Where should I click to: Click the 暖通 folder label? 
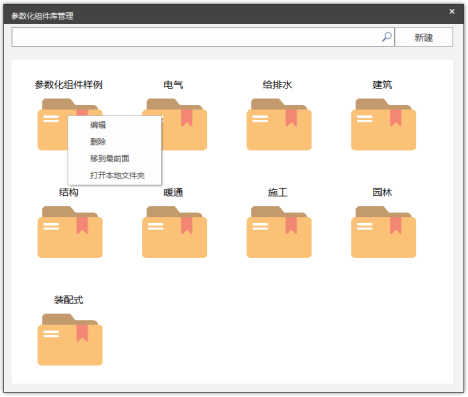(x=173, y=192)
